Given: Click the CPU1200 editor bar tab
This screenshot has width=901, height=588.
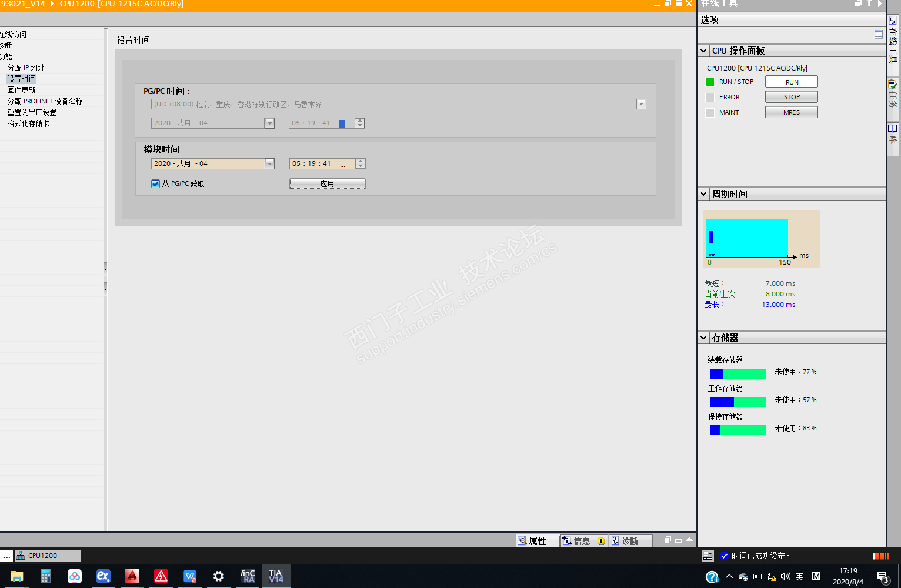Looking at the screenshot, I should pyautogui.click(x=48, y=556).
